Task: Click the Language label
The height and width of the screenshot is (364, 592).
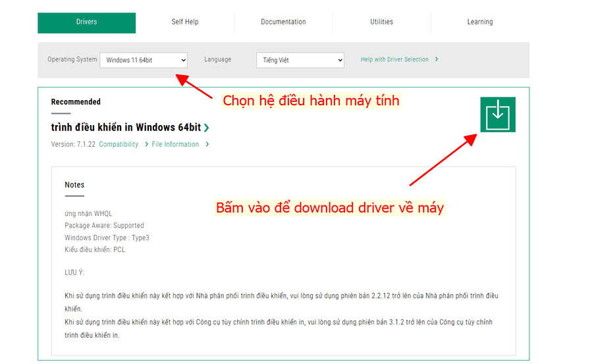Action: [x=218, y=59]
